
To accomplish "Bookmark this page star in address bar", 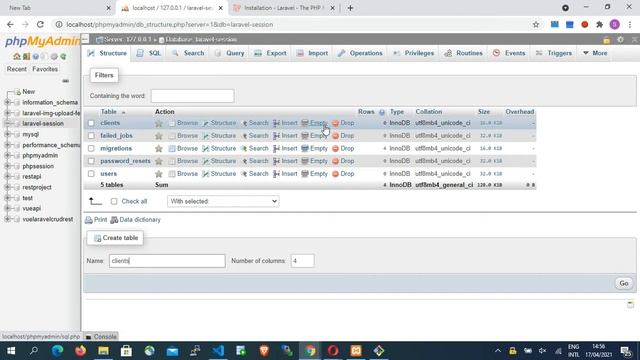I will point(536,24).
